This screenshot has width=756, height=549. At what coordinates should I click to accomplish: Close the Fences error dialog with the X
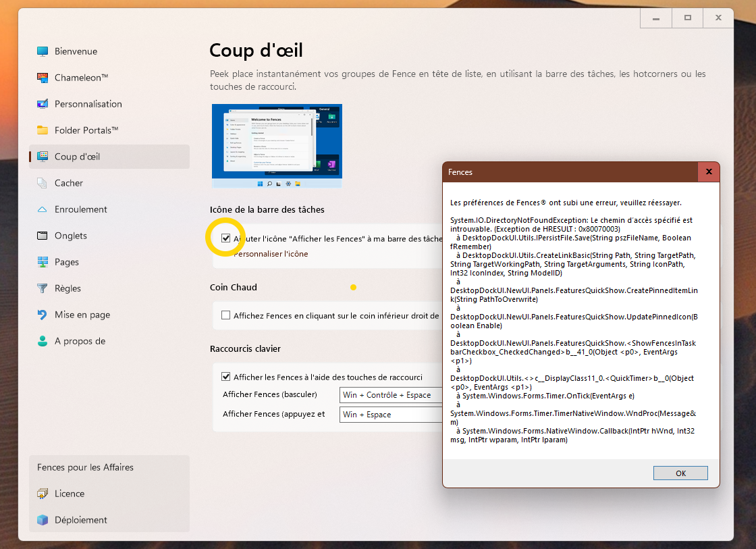[x=708, y=172]
